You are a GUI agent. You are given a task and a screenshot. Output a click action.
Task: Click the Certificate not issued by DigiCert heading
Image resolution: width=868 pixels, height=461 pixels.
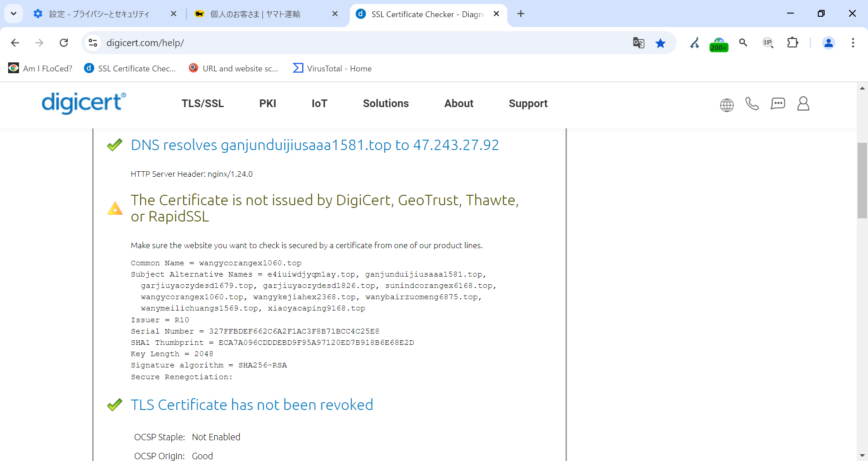pos(325,208)
